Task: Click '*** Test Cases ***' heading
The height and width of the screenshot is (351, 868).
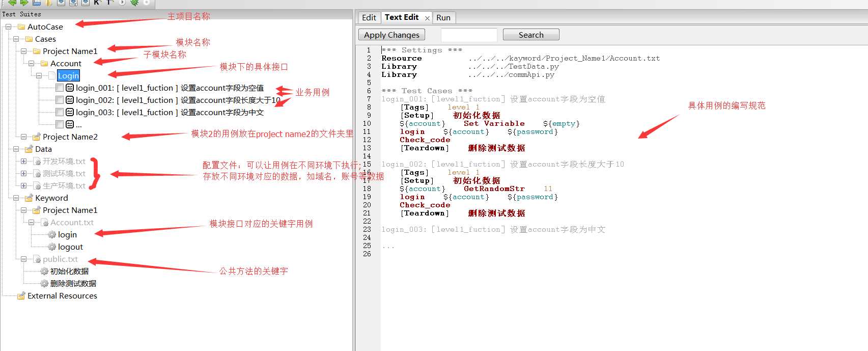Action: [x=427, y=91]
